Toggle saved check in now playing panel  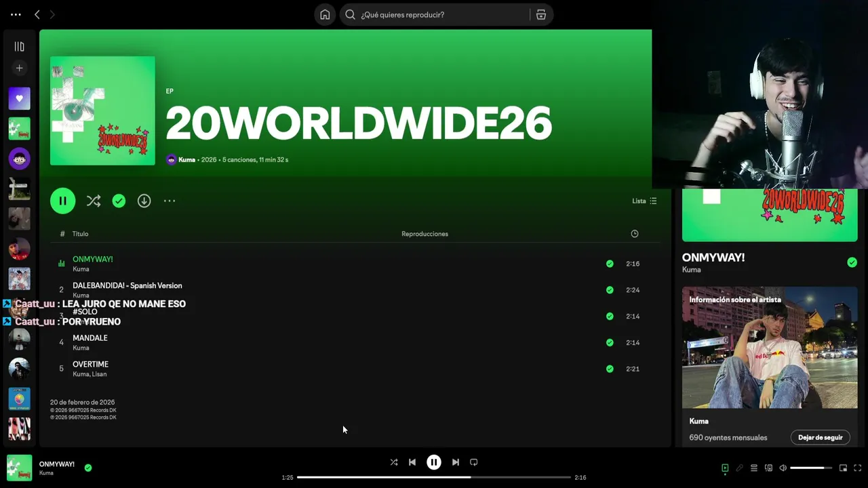[852, 262]
